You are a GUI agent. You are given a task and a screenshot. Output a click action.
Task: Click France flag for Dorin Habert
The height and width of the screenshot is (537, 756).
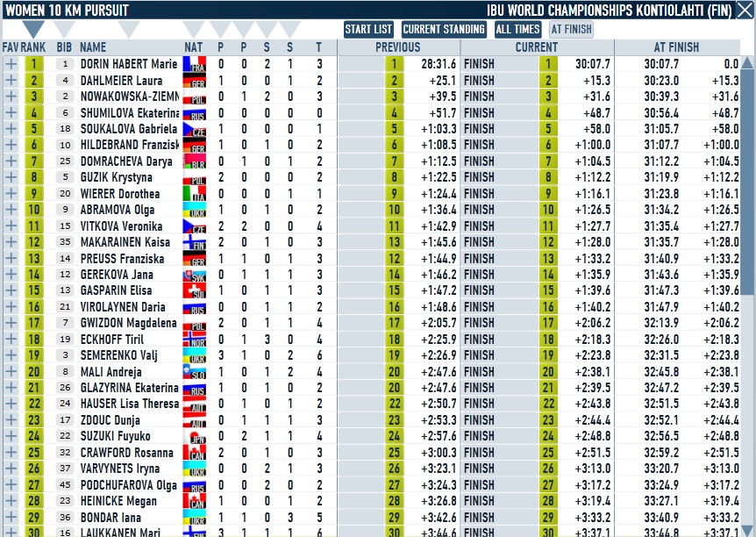click(195, 64)
